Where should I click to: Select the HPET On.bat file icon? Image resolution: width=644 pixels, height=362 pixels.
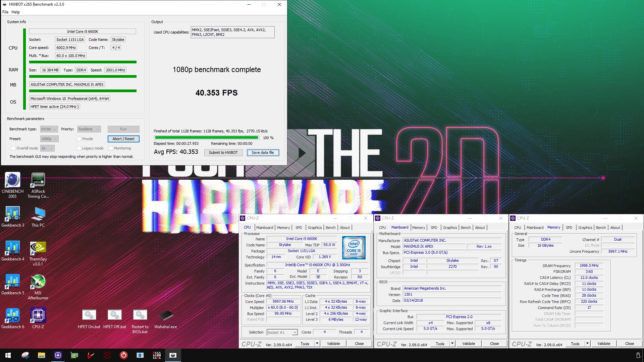89,319
